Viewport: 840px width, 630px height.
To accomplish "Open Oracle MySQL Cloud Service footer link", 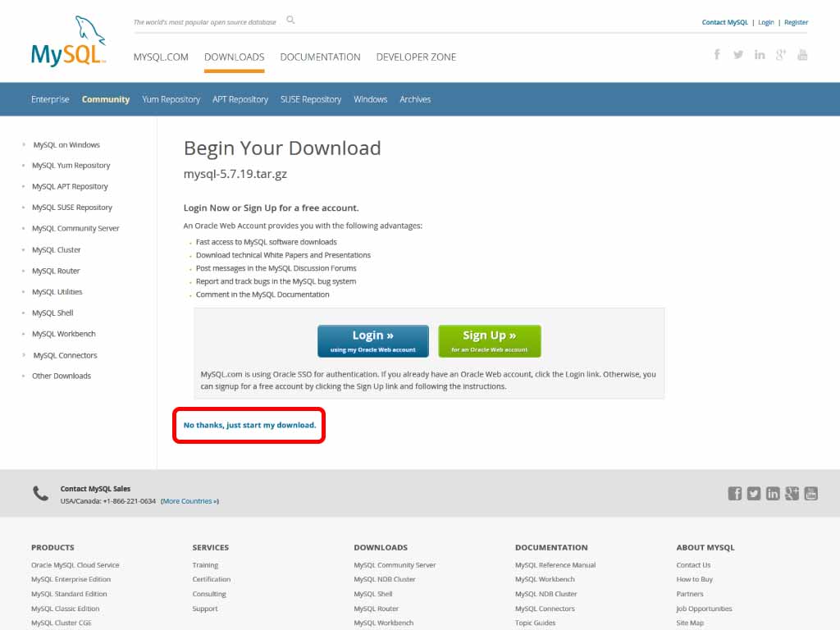I will pyautogui.click(x=75, y=564).
